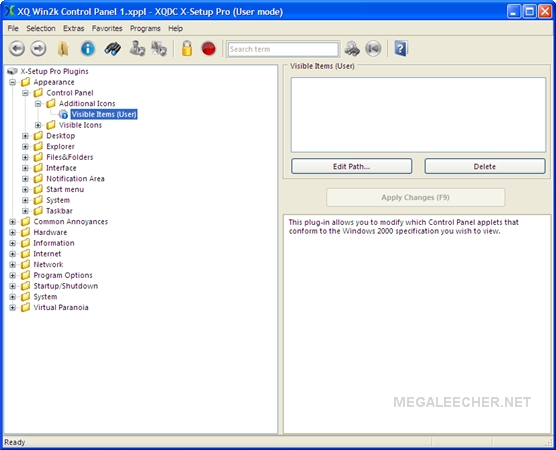The height and width of the screenshot is (450, 556).
Task: Expand the Virtual Paranoia folder
Action: 12,308
